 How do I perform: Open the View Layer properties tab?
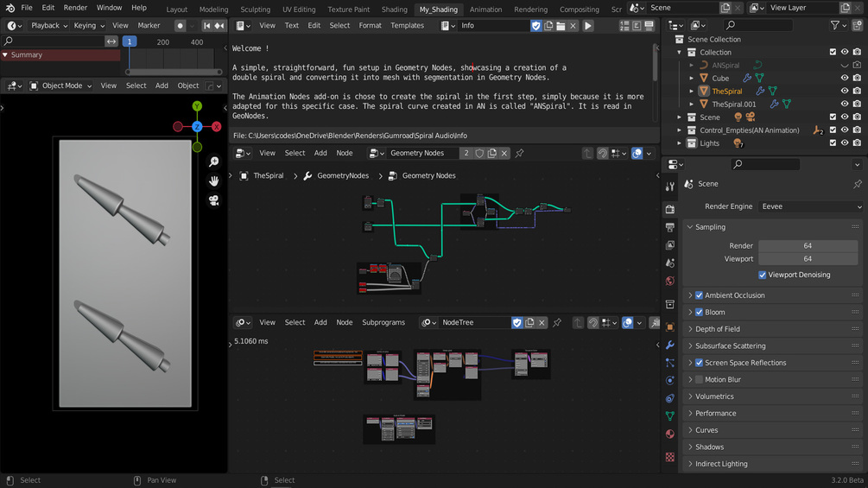[x=670, y=245]
